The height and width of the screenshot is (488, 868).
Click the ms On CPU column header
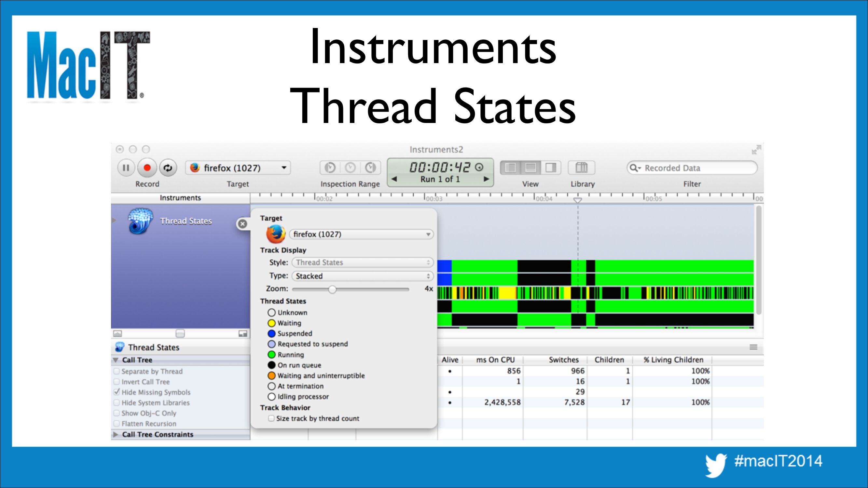[495, 360]
